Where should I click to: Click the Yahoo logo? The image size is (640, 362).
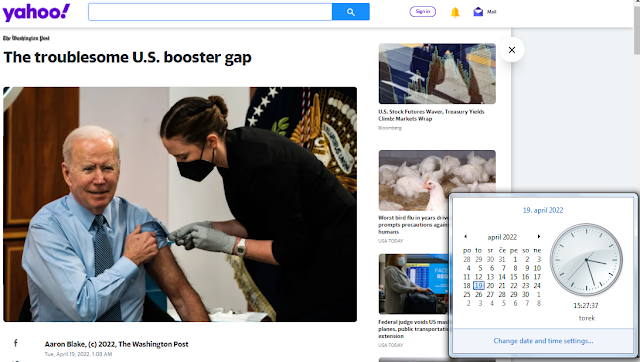tap(36, 12)
